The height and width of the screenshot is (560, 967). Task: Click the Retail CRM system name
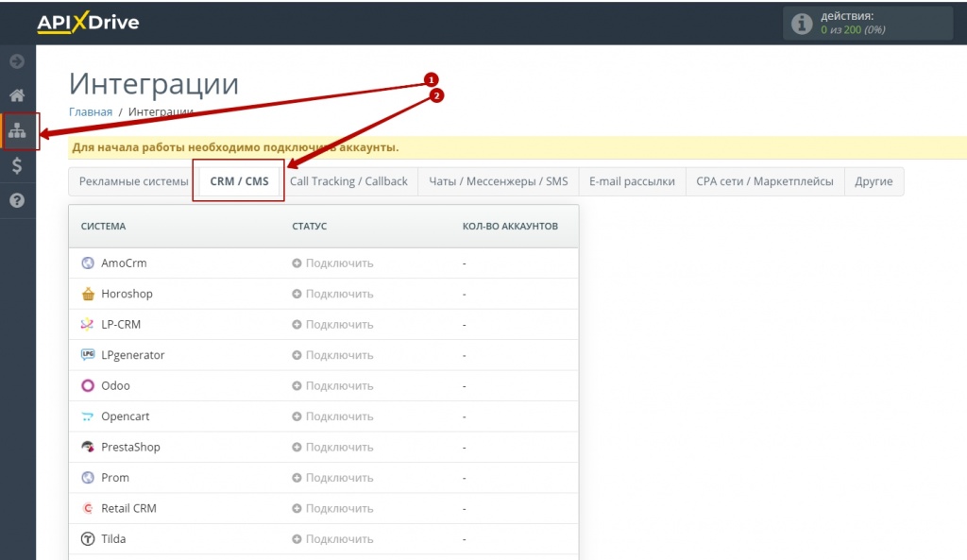[x=128, y=508]
